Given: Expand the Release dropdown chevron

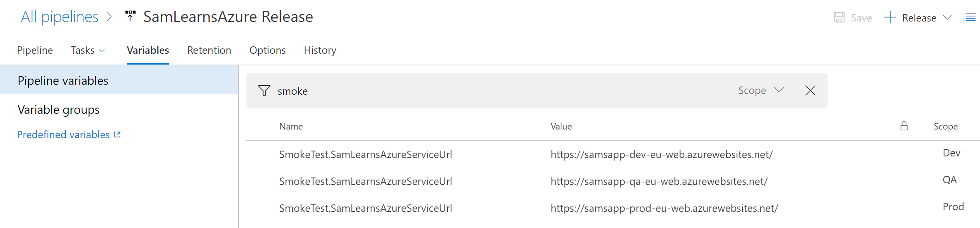Looking at the screenshot, I should point(947,17).
